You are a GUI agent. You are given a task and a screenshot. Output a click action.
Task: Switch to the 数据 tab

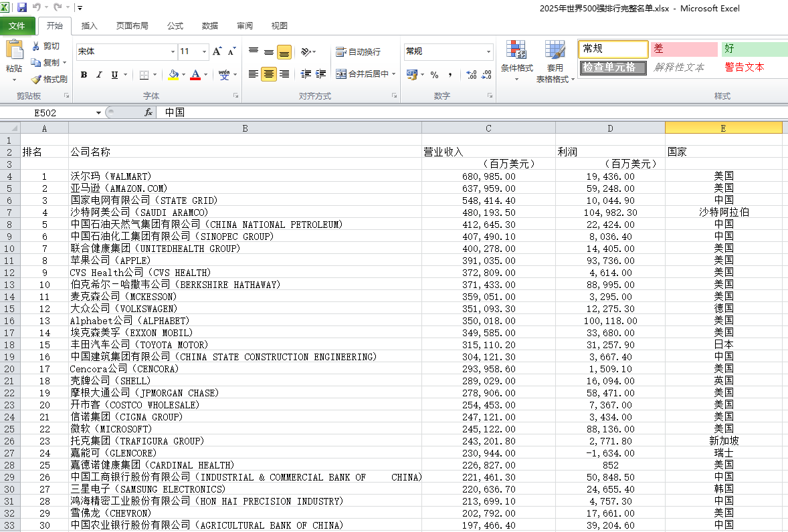[209, 25]
